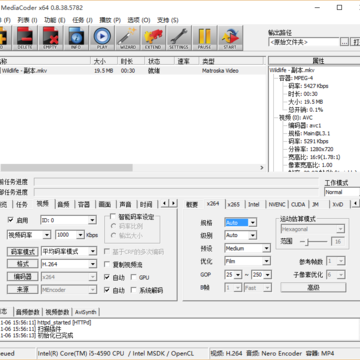
Task: Click the 输出路径 input field
Action: [304, 42]
